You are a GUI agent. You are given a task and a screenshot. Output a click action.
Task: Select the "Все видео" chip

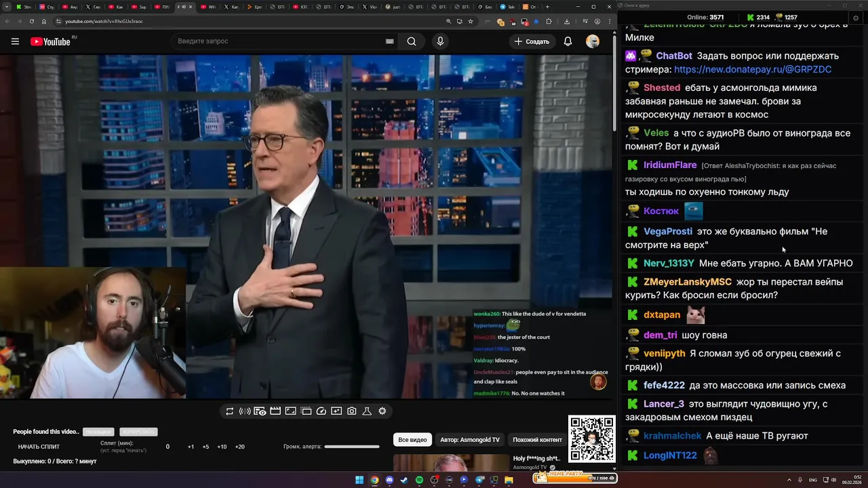tap(412, 440)
